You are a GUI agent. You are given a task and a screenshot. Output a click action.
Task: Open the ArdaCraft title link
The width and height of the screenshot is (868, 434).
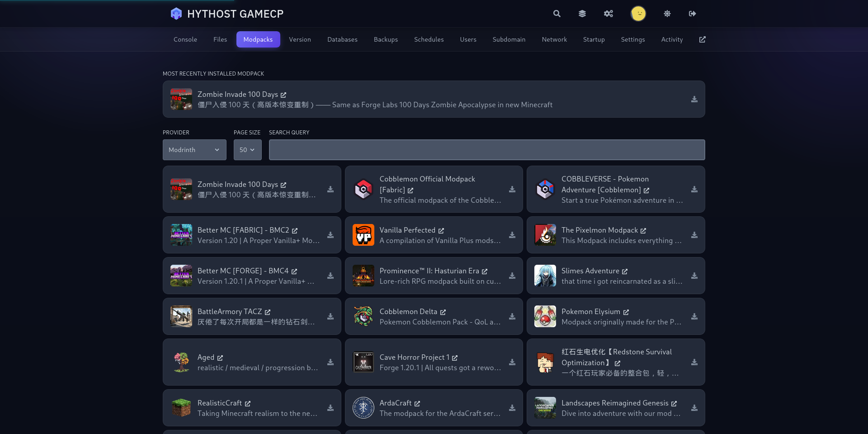[400, 403]
